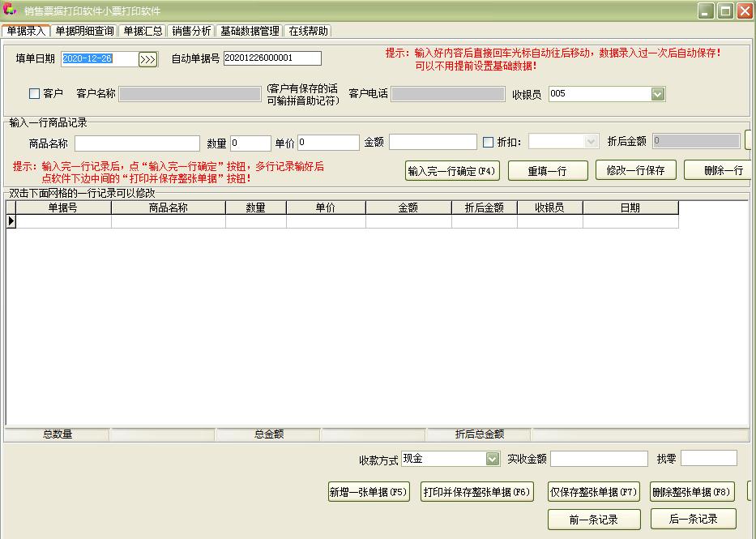756x539 pixels.
Task: Open the 销售分析 tab
Action: pyautogui.click(x=191, y=31)
